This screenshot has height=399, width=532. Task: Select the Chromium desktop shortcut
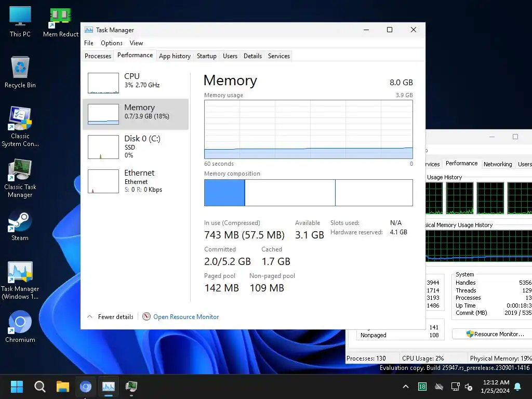click(20, 326)
